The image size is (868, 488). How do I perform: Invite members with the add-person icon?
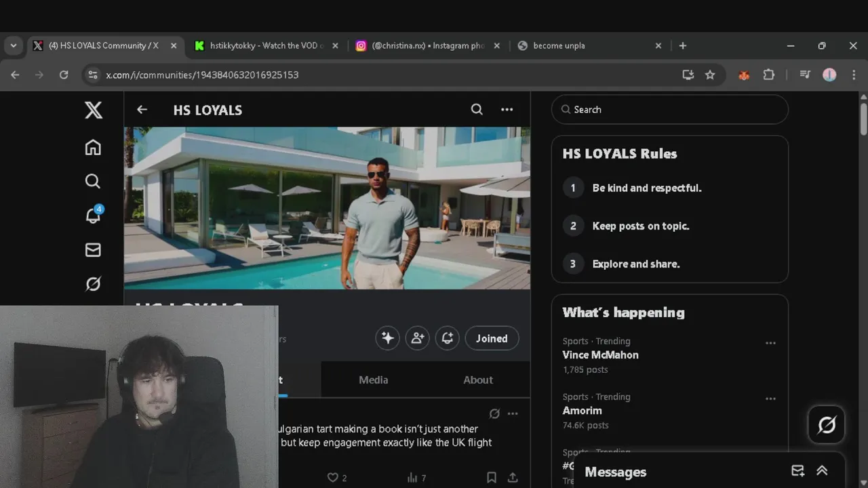(418, 338)
